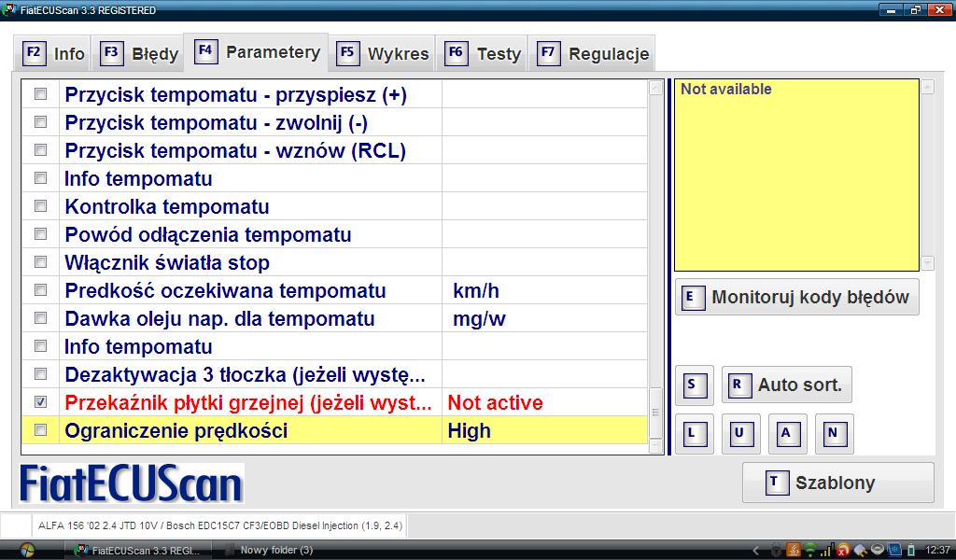Click info panel scrollbar down arrow
Viewport: 956px width, 560px height.
point(927,263)
